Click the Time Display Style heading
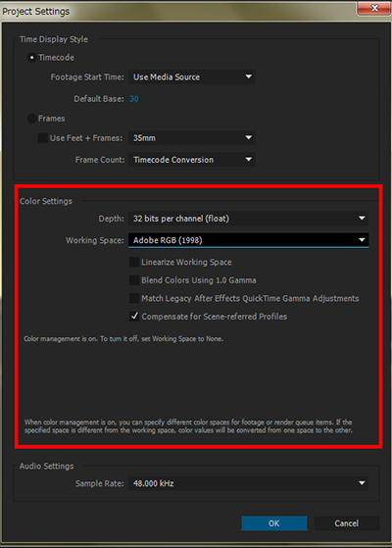This screenshot has width=392, height=548. (54, 39)
